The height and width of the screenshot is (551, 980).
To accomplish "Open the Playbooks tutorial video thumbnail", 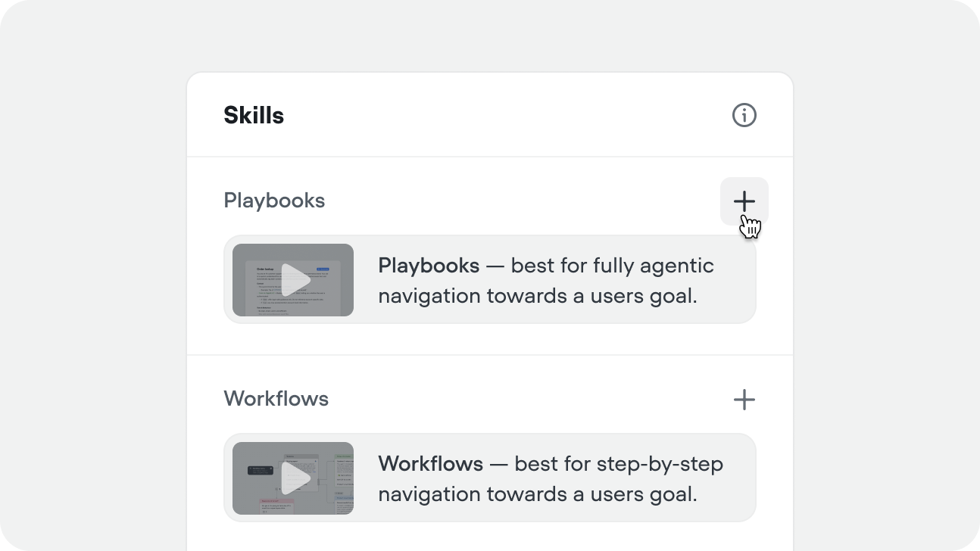I will coord(293,279).
